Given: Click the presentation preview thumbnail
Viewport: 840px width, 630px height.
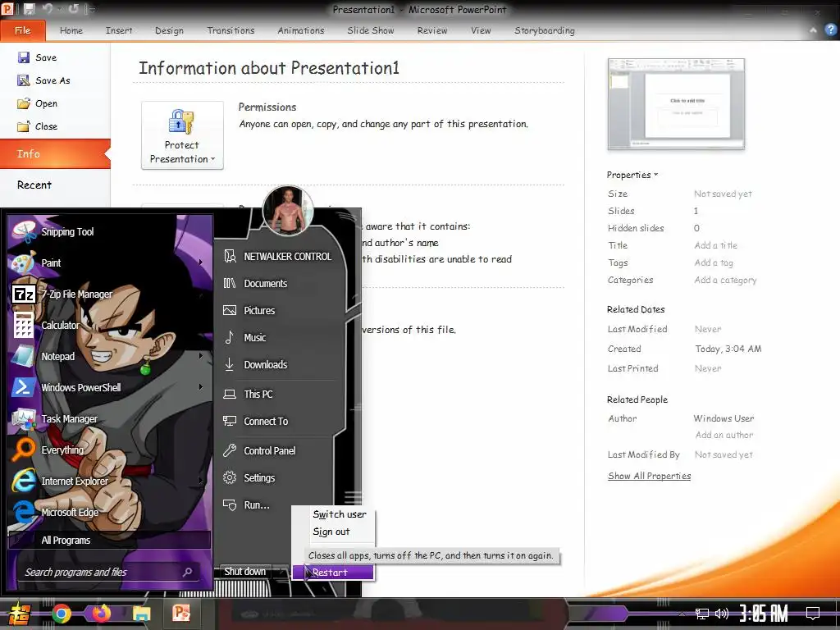Looking at the screenshot, I should tap(676, 103).
